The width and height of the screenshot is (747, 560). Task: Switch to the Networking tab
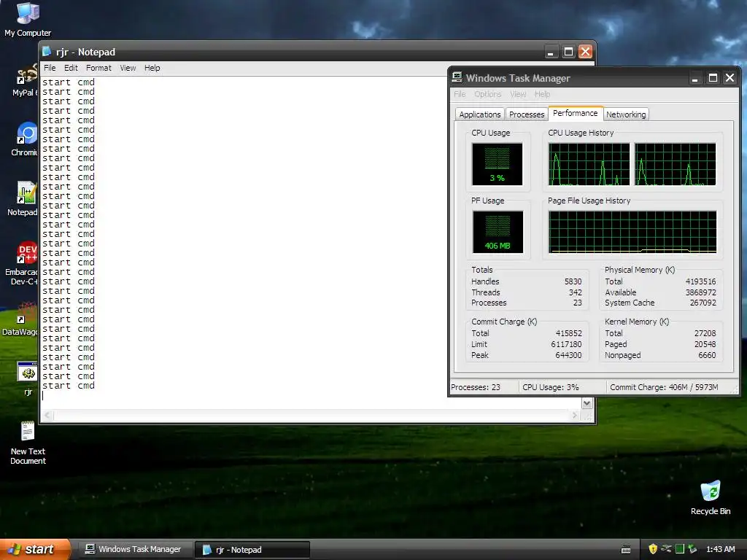tap(626, 114)
